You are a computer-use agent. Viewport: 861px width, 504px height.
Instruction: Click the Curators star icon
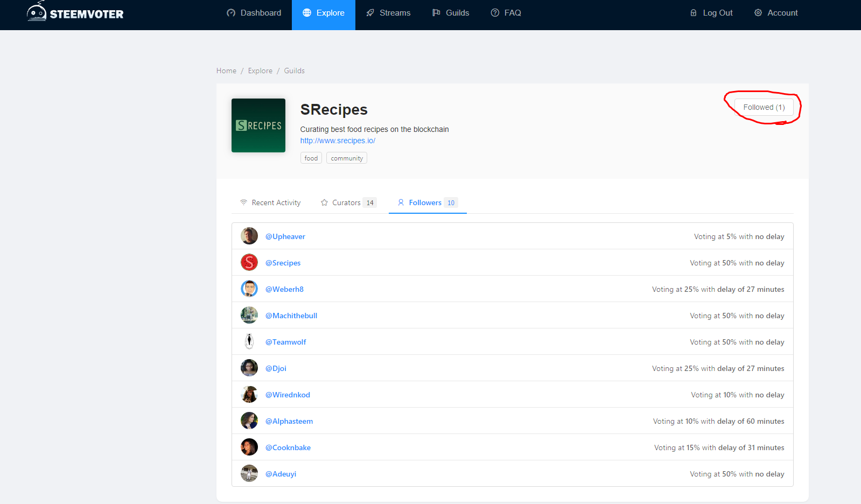324,202
